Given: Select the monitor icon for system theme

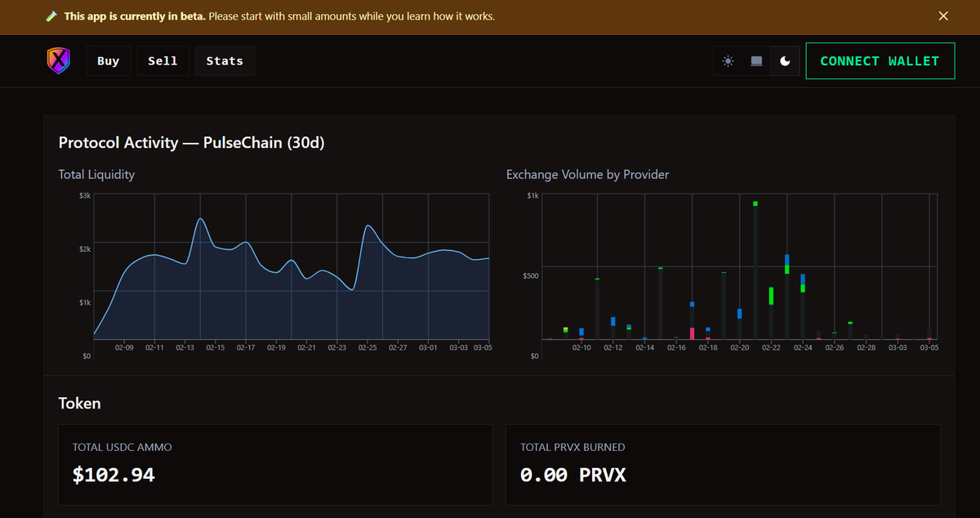Looking at the screenshot, I should click(x=755, y=60).
